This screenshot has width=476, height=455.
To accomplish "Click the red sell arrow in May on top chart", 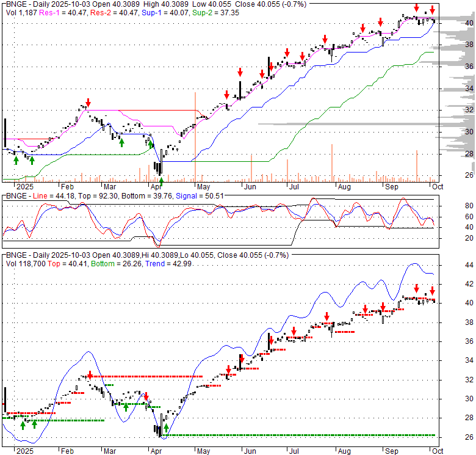I will (226, 95).
